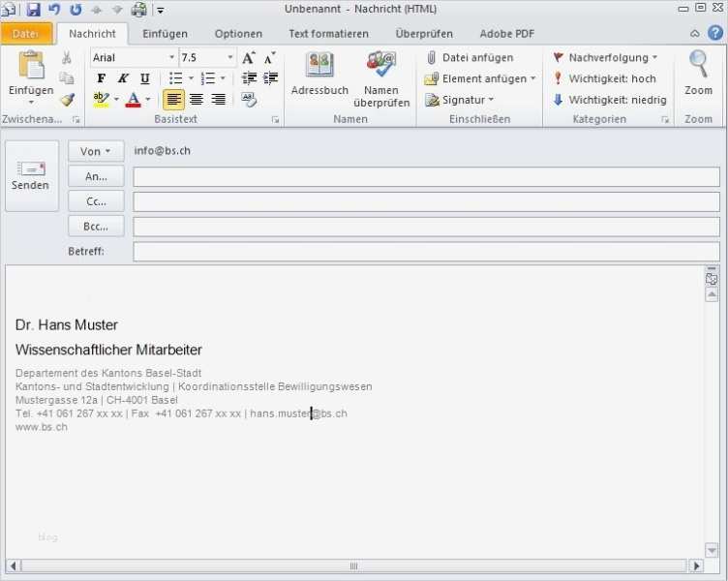Click the vertical scrollbar down arrow
This screenshot has height=581, width=728.
[x=712, y=550]
